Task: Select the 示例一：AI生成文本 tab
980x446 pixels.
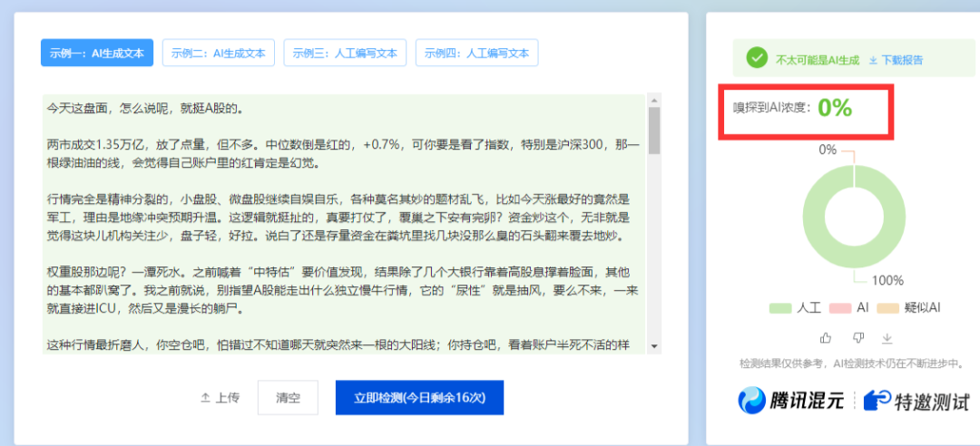Action: [x=97, y=53]
